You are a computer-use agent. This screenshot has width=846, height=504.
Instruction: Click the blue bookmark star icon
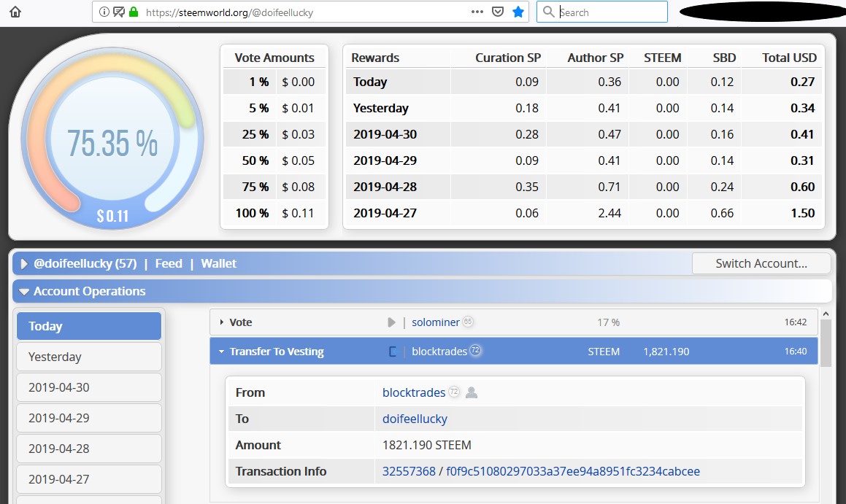tap(518, 12)
